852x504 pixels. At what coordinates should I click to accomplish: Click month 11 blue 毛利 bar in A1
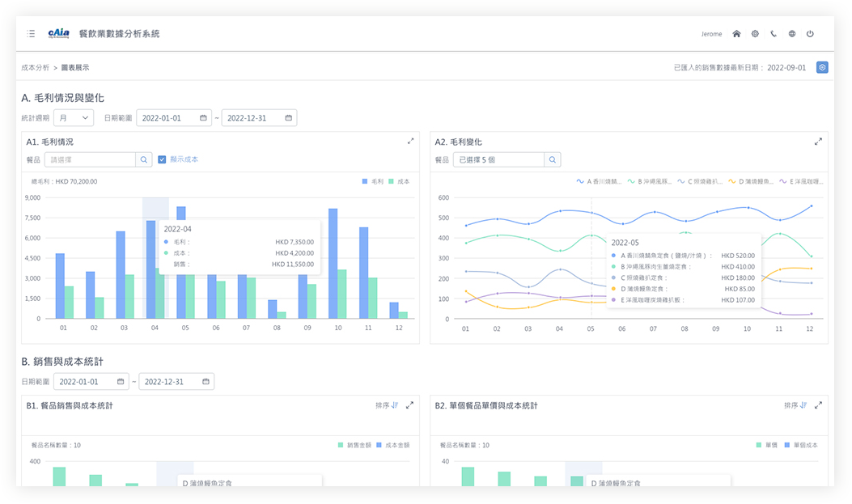(363, 273)
